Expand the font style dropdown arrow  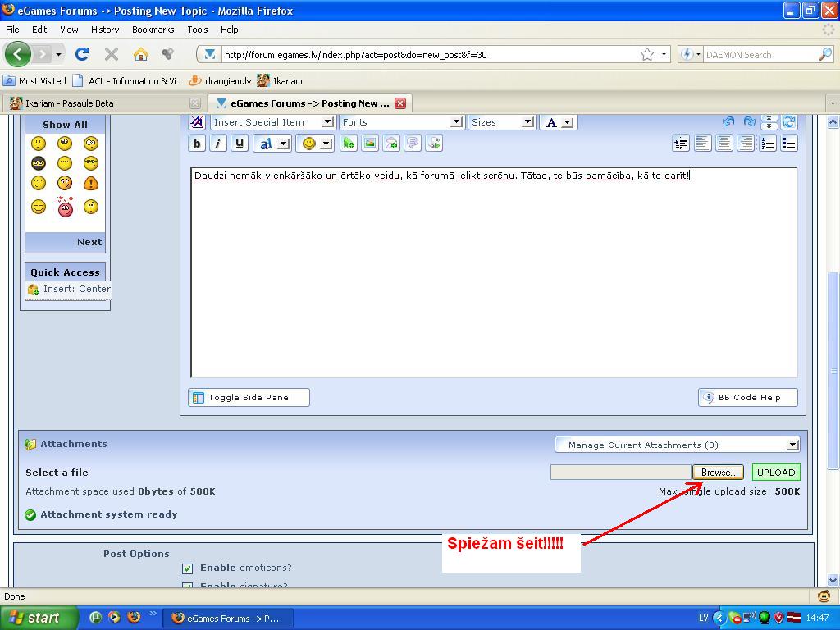284,144
